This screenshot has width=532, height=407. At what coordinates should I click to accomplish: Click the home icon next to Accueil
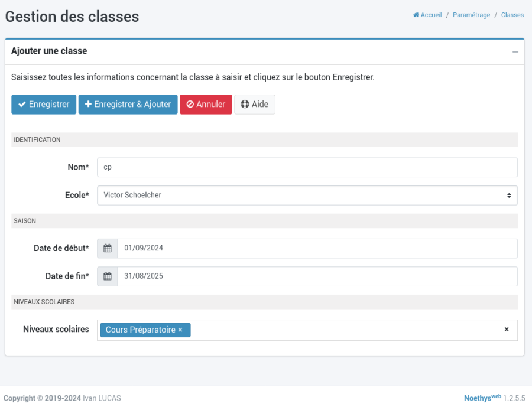click(416, 15)
